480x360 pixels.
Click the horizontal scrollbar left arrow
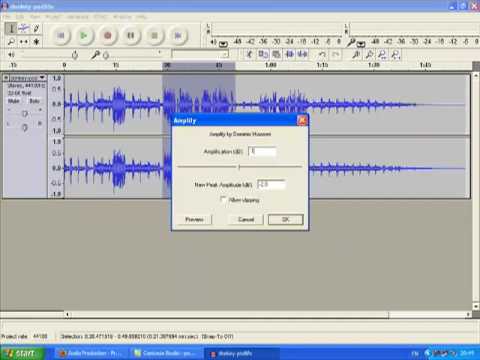click(x=68, y=314)
